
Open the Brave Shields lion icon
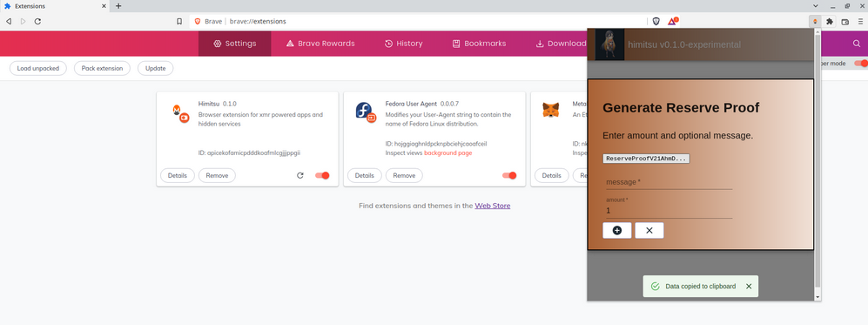656,22
